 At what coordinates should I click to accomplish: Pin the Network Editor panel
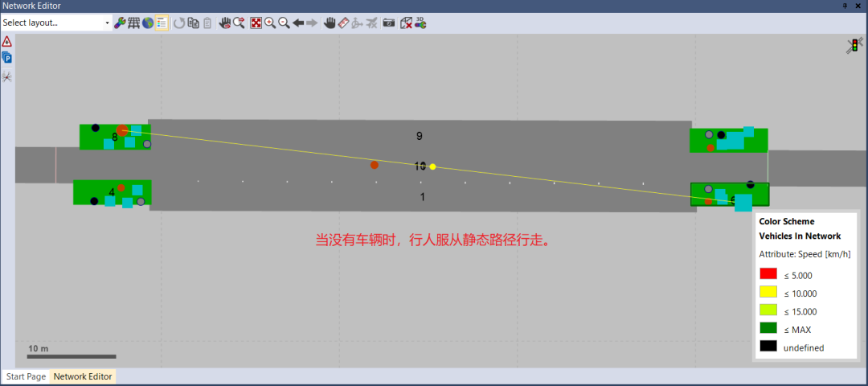point(845,6)
